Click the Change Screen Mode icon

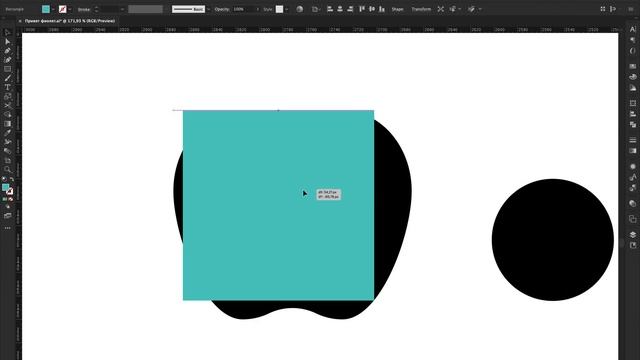[7, 216]
